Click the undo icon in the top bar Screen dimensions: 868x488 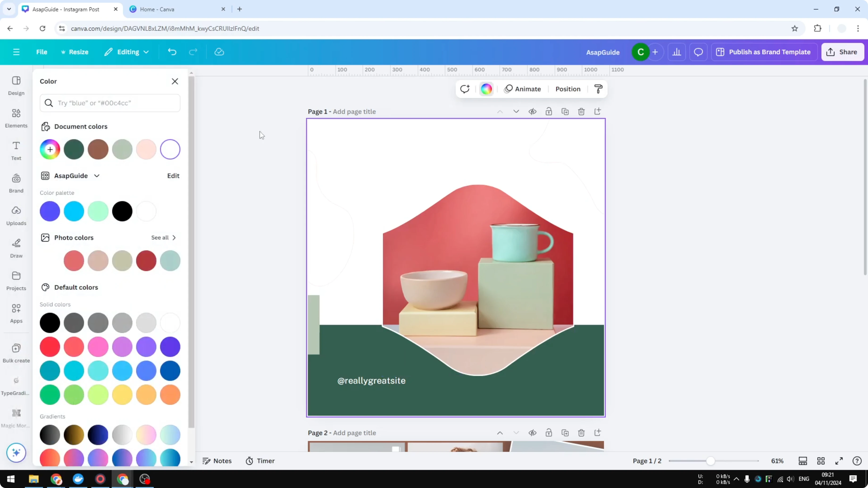pyautogui.click(x=172, y=52)
